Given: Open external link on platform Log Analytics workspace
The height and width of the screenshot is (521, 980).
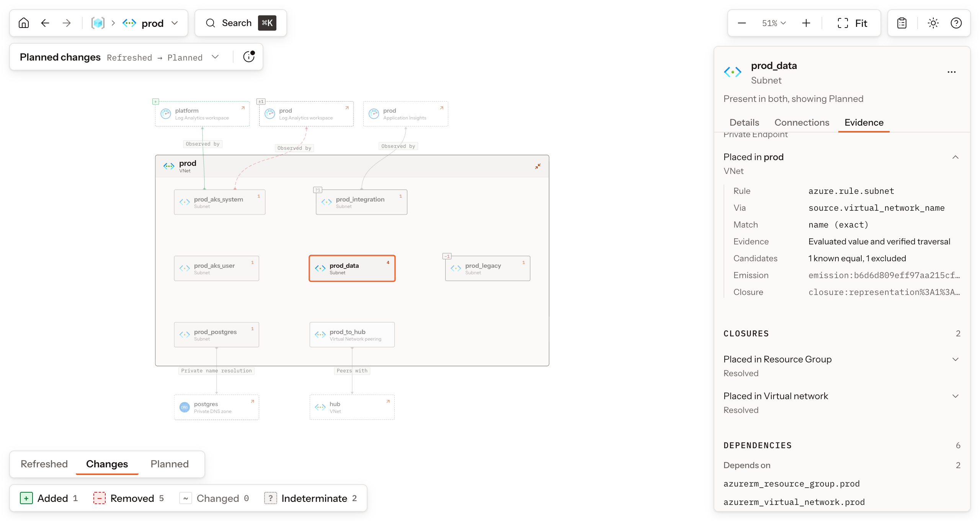Looking at the screenshot, I should pos(243,108).
